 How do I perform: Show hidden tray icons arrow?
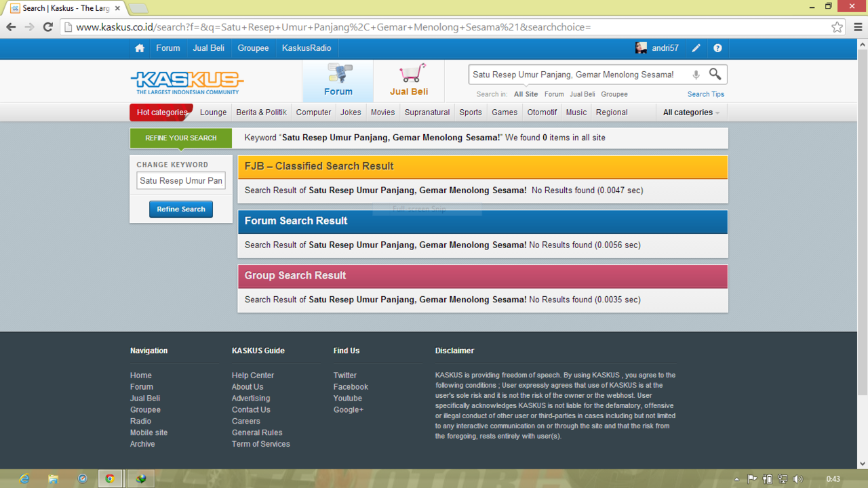click(736, 479)
